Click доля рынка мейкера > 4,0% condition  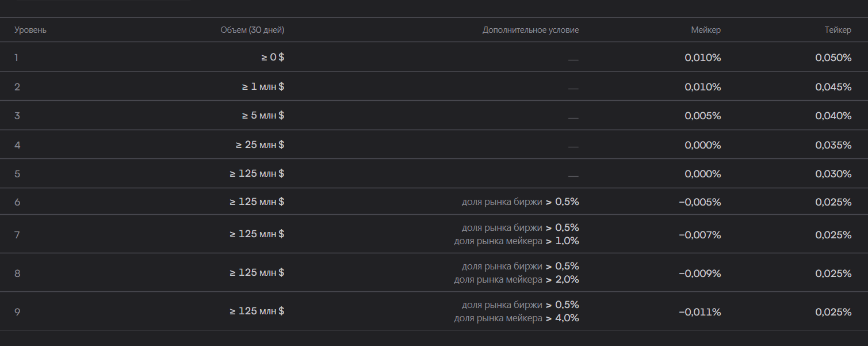(x=517, y=318)
